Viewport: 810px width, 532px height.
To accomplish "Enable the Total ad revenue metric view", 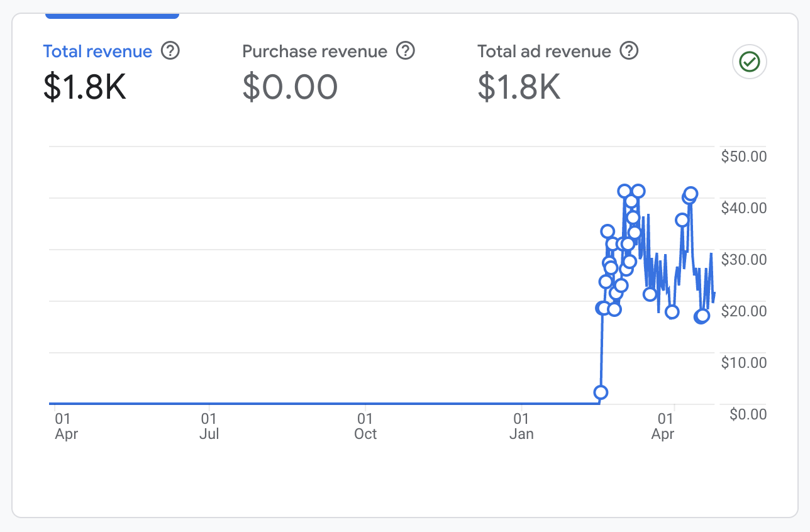I will tap(544, 51).
